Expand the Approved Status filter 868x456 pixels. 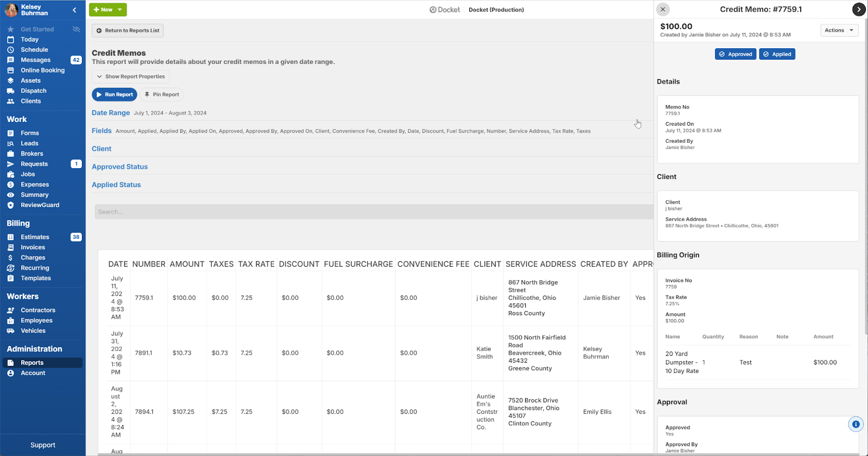pos(120,166)
